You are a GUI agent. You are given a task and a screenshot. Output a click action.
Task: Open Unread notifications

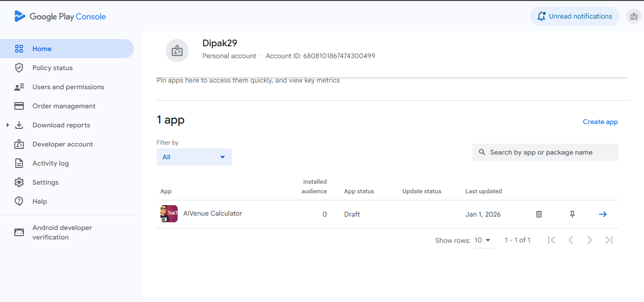(x=574, y=16)
